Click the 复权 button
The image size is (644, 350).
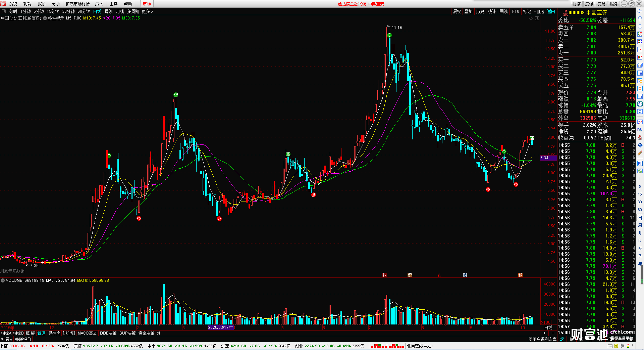(457, 11)
